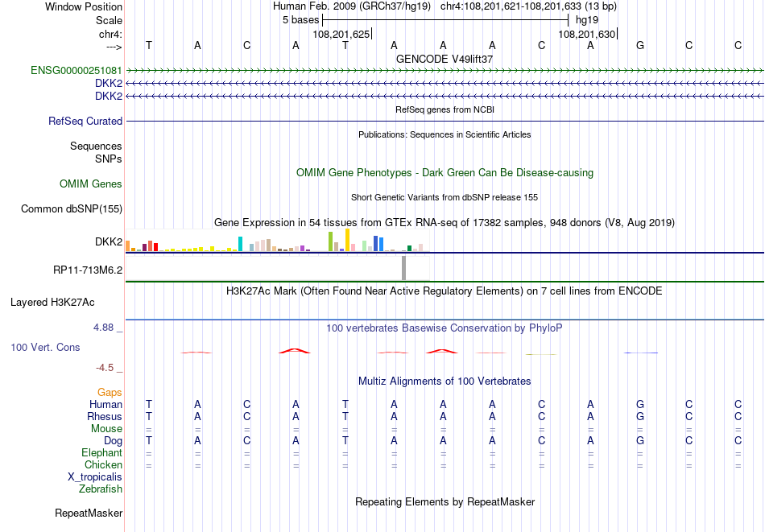Screen dimensions: 765x532
Task: Click the tall yellow bar in DKK2 expression chart
Action: tap(347, 240)
